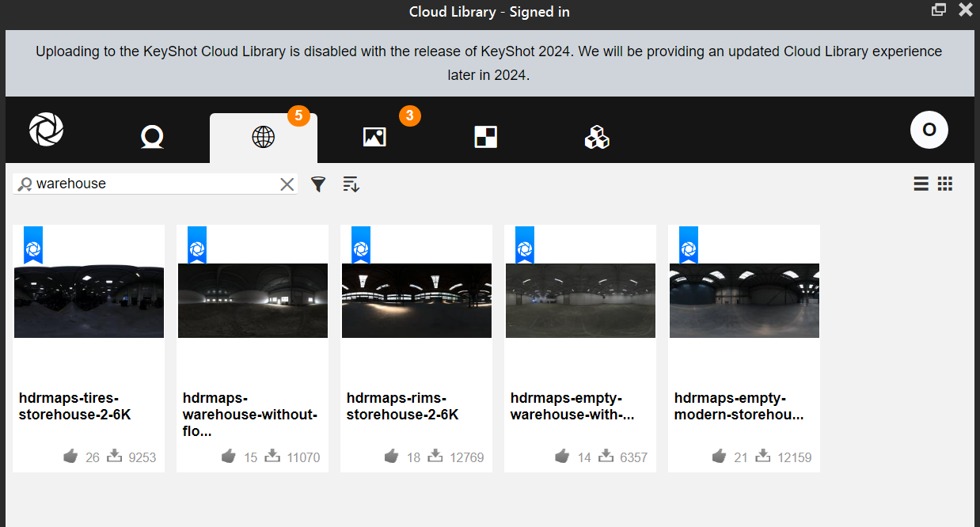Click the like count 15
This screenshot has height=527, width=980.
click(251, 457)
